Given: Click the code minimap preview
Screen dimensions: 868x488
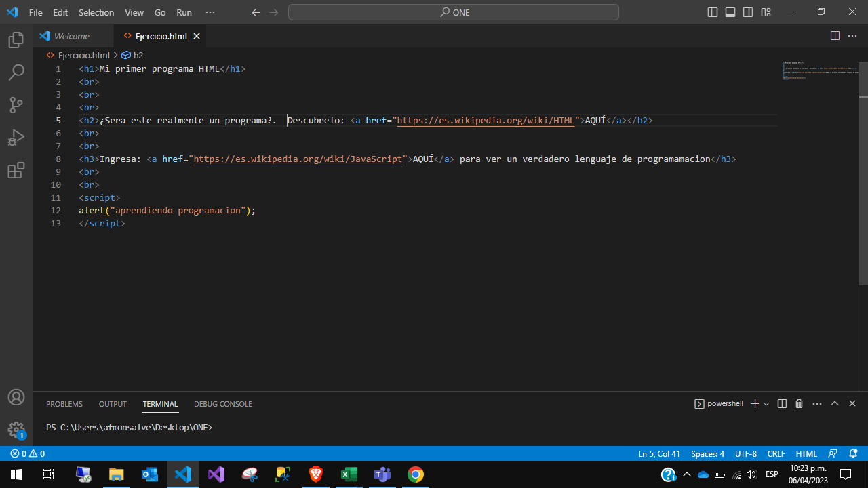Looking at the screenshot, I should click(x=820, y=71).
